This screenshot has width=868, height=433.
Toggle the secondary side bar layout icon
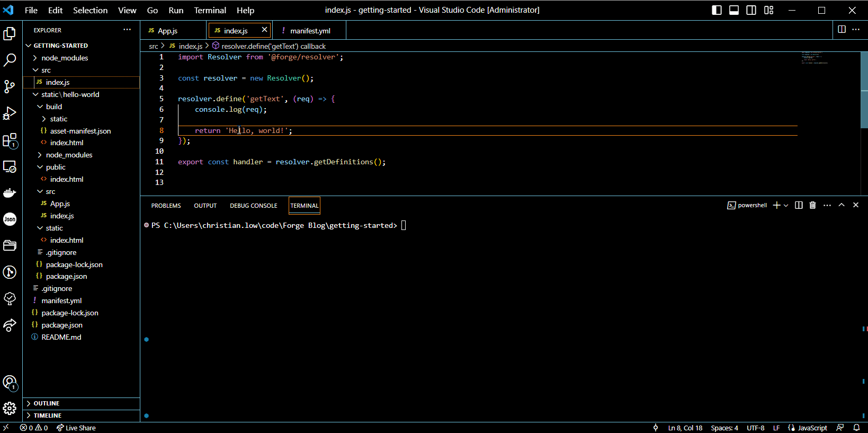click(751, 10)
